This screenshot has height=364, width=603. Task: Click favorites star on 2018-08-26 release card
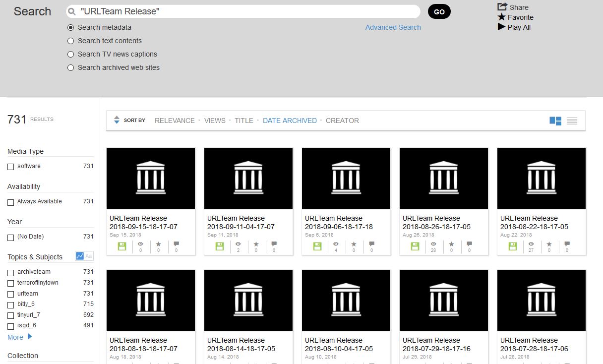tap(451, 244)
